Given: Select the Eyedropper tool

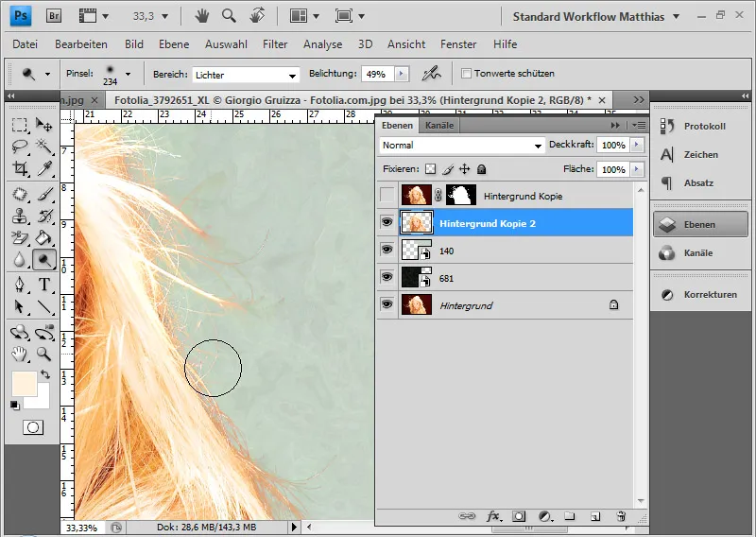Looking at the screenshot, I should point(43,168).
